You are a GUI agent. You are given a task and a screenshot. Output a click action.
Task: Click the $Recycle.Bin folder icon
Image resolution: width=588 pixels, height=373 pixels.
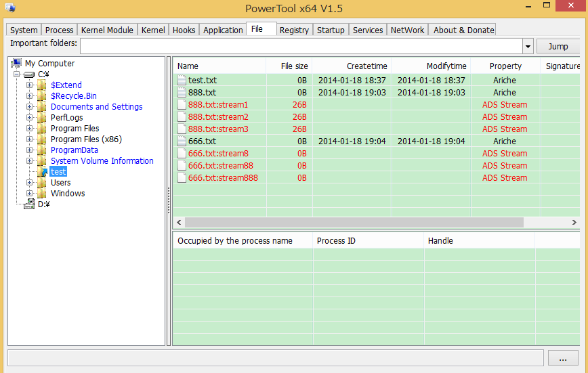(x=41, y=96)
